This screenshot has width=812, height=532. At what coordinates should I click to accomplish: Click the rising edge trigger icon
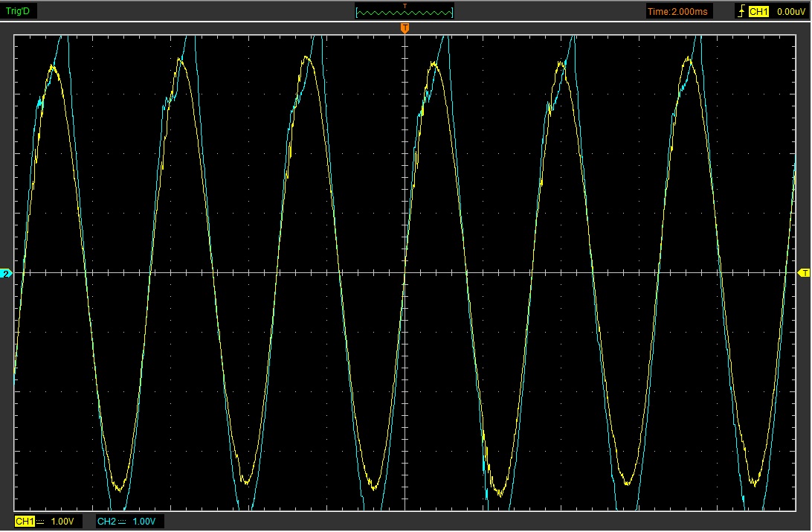point(740,11)
